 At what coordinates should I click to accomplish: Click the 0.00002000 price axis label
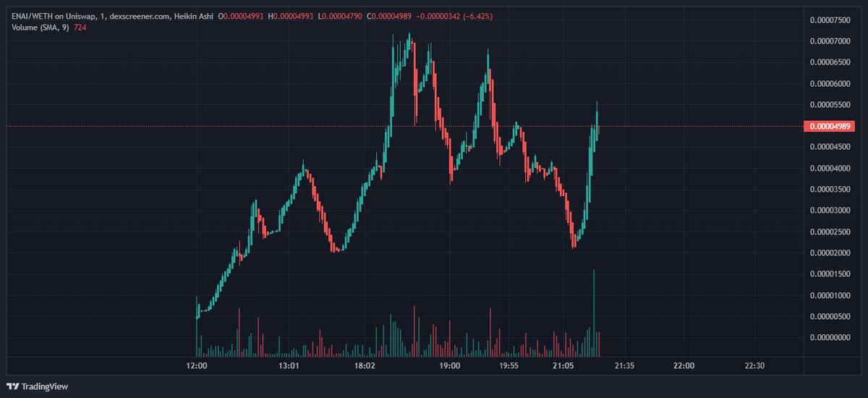point(830,253)
